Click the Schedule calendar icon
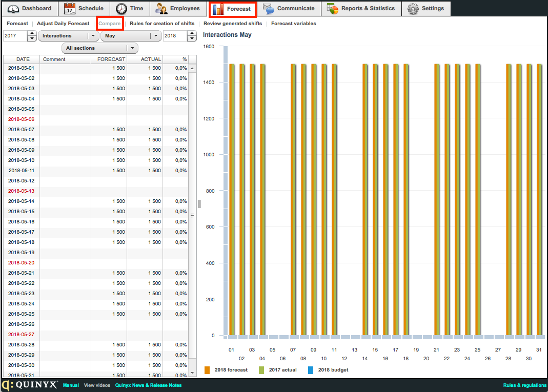Viewport: 548px width, 392px height. 70,8
